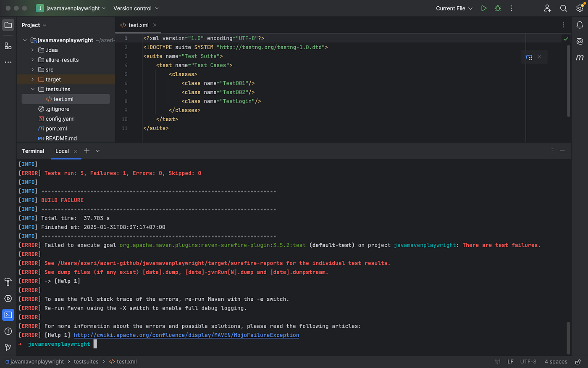Open Search Everywhere magnifier icon

tap(564, 8)
